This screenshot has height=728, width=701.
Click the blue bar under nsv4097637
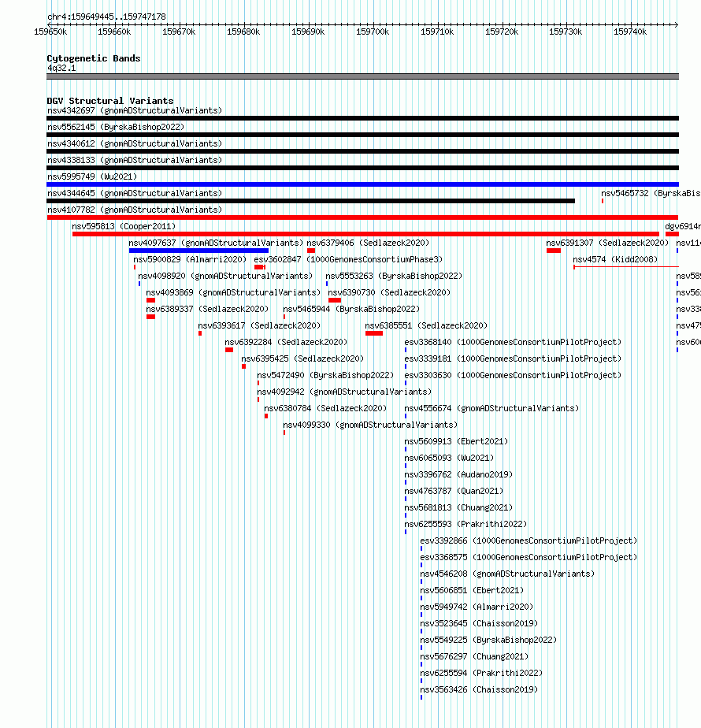(198, 251)
